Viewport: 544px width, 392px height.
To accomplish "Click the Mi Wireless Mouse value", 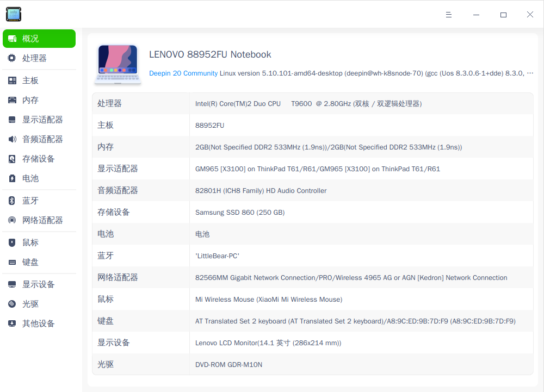I will tap(269, 300).
